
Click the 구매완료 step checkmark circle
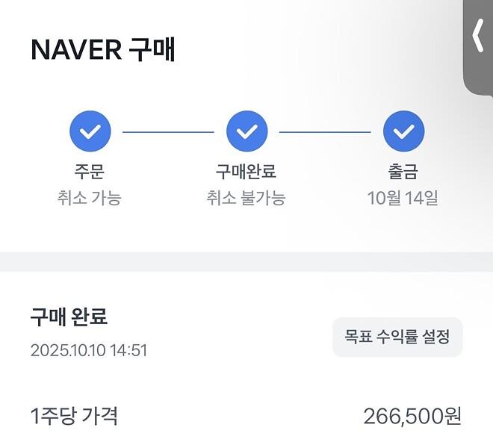point(246,132)
